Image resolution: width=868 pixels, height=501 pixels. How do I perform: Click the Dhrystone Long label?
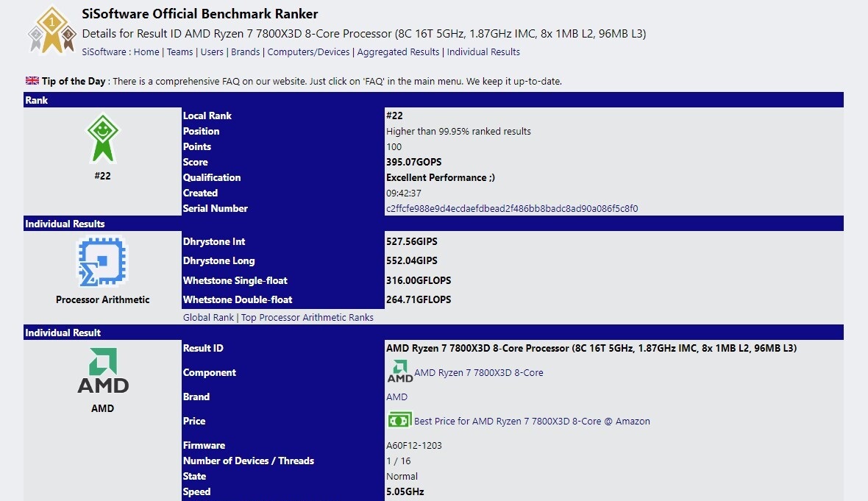pyautogui.click(x=218, y=260)
